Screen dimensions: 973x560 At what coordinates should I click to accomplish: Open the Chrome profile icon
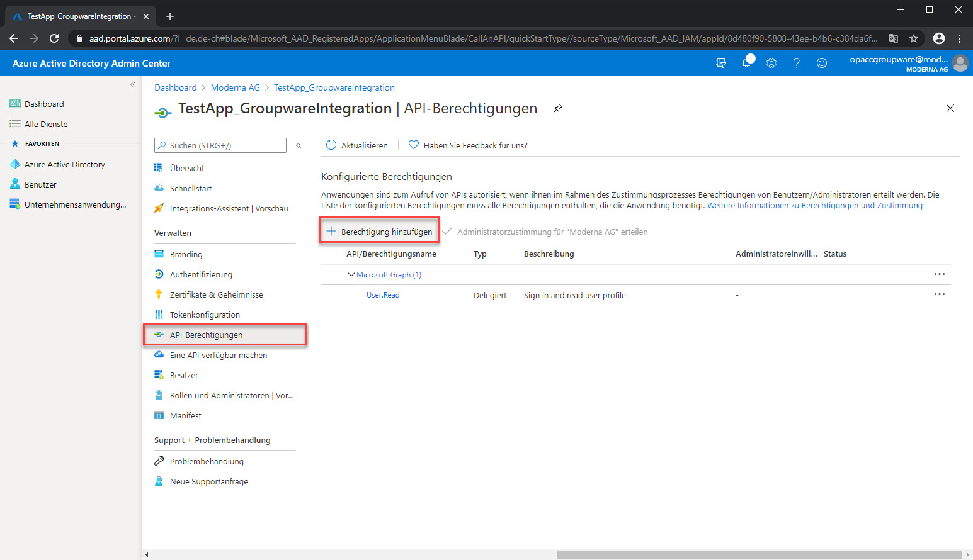point(939,38)
